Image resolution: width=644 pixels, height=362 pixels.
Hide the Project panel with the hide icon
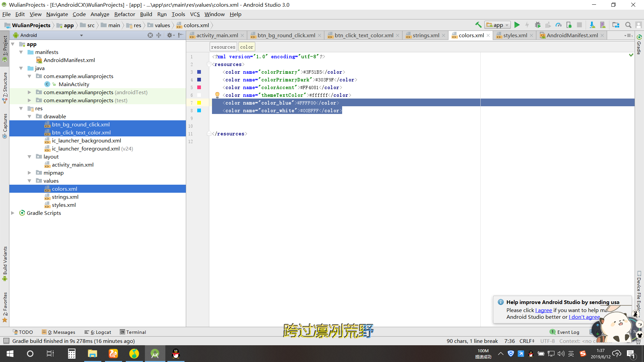tap(180, 35)
